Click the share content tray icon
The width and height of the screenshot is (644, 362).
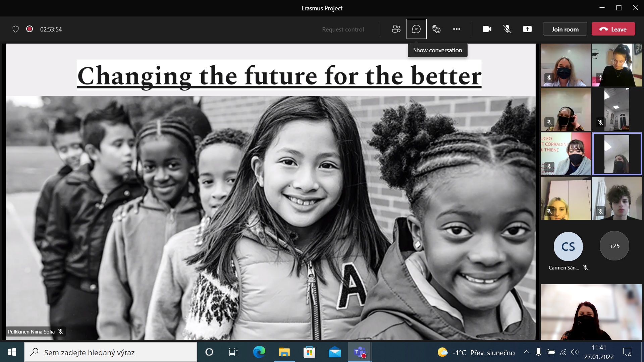527,29
